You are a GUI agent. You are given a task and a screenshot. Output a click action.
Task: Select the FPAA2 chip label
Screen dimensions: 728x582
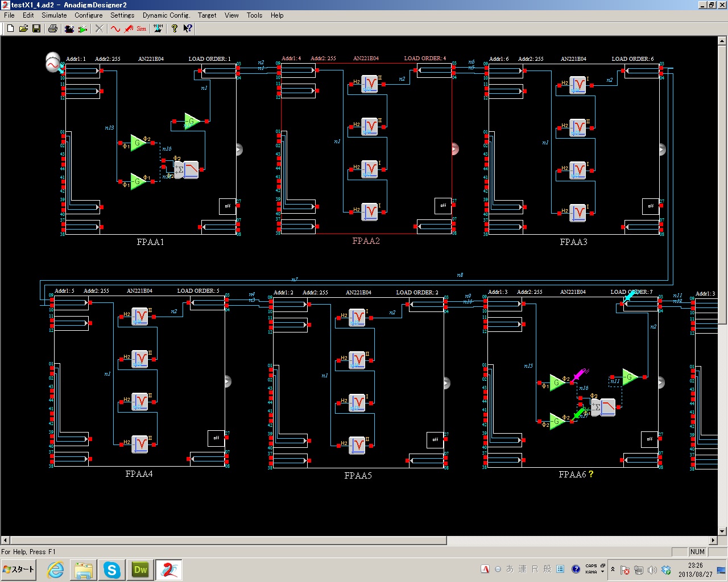coord(366,241)
